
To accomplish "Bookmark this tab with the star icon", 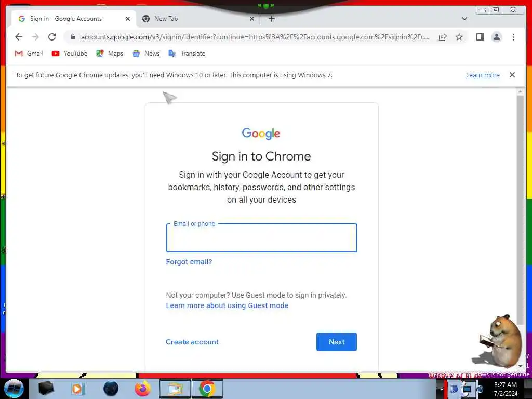I will point(459,37).
